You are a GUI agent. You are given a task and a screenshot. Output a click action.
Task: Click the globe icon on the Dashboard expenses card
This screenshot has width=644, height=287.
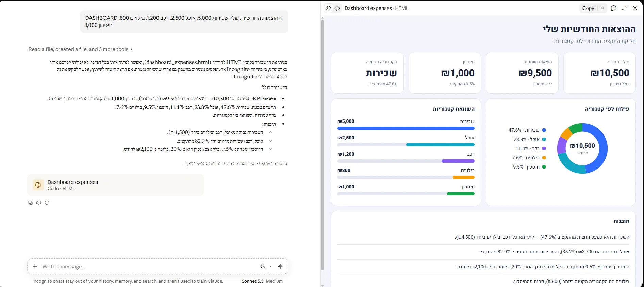pyautogui.click(x=38, y=185)
